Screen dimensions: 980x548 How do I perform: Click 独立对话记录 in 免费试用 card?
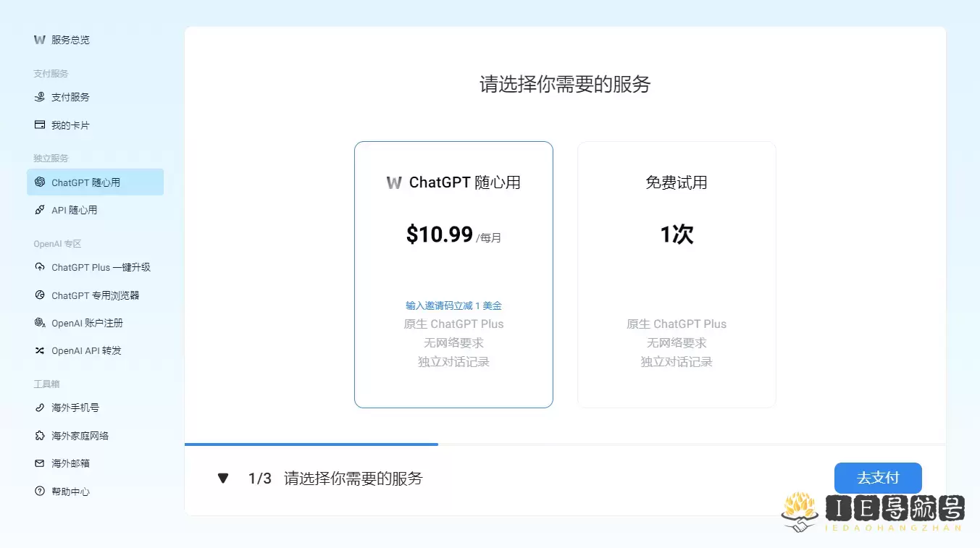coord(677,362)
